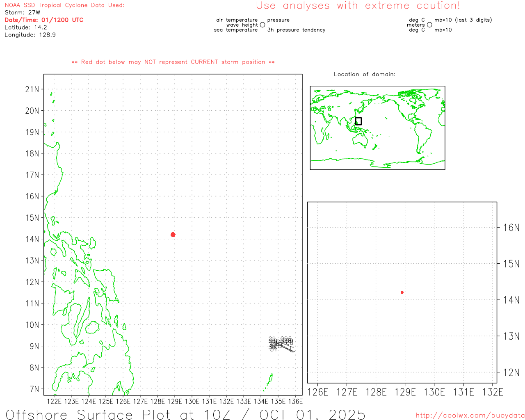The height and width of the screenshot is (420, 525).
Task: Click the world map domain thumbnail
Action: 377,128
